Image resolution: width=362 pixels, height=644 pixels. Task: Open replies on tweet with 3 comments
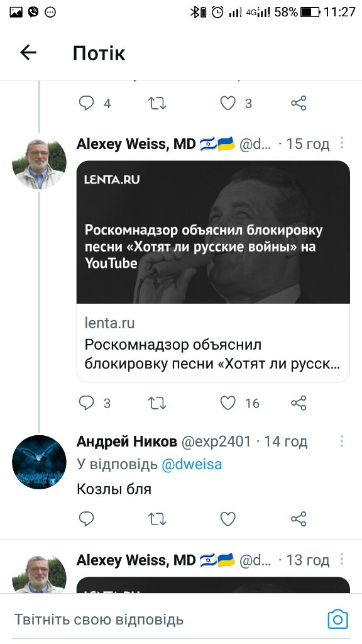coord(86,403)
